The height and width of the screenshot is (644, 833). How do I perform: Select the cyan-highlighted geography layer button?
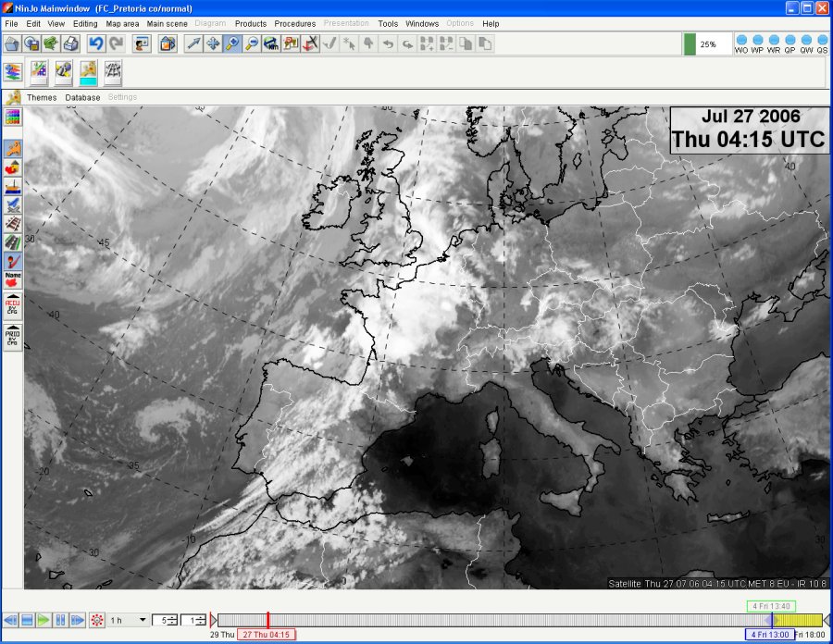pos(88,72)
